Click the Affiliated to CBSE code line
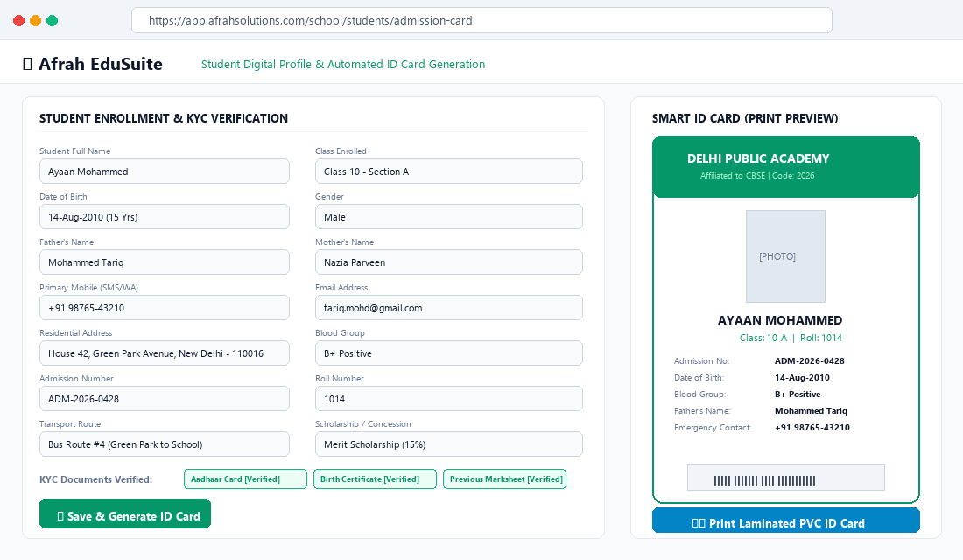Screen dimensions: 963x560 pyautogui.click(x=757, y=176)
